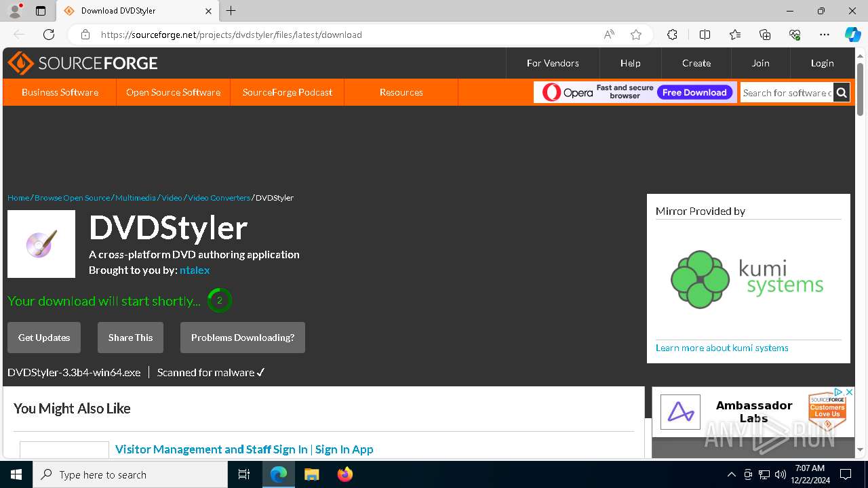Open Collections panel
This screenshot has height=488, width=868.
(765, 35)
